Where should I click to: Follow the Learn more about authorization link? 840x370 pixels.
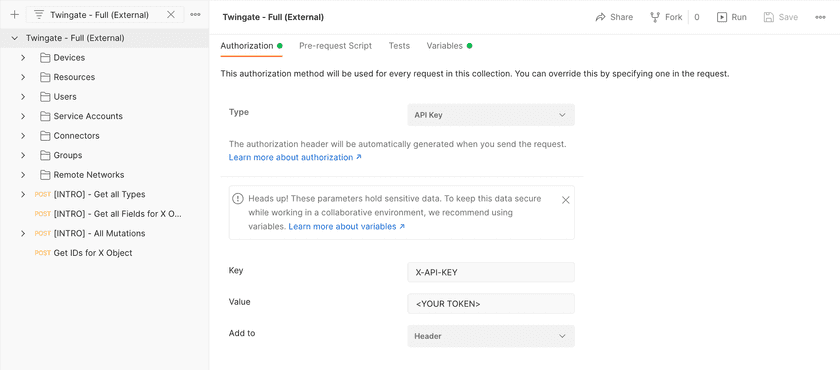[295, 157]
